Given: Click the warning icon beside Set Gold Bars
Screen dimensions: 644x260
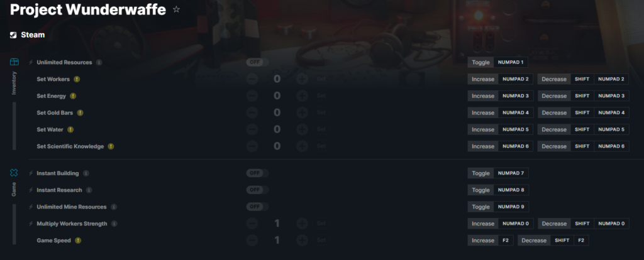Looking at the screenshot, I should 80,113.
